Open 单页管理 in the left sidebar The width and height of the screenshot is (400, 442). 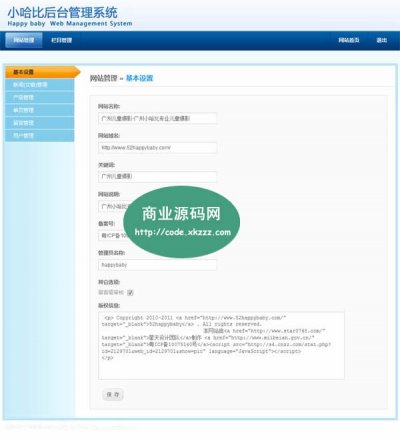point(39,110)
